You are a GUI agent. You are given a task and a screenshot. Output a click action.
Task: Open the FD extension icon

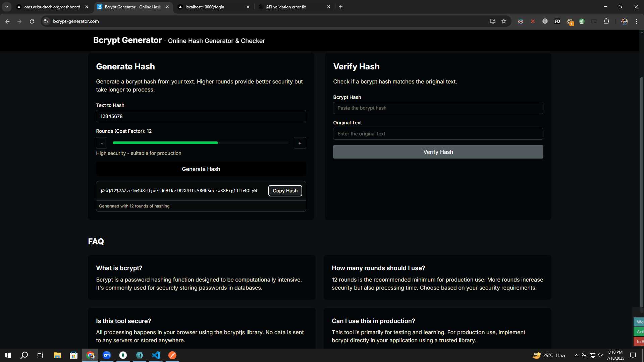(557, 21)
